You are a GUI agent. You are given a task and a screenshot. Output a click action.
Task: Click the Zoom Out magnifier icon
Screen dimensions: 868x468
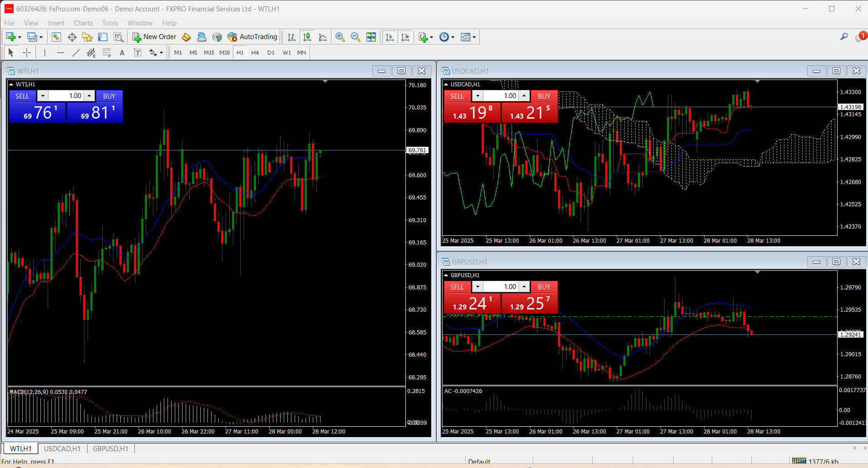pyautogui.click(x=355, y=37)
